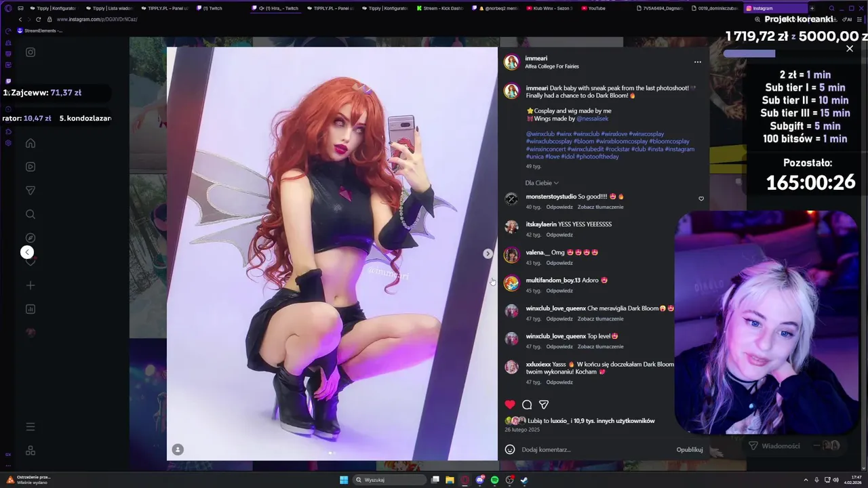Open the #photooftheday hashtag
Screen dimensions: 868x488
597,157
